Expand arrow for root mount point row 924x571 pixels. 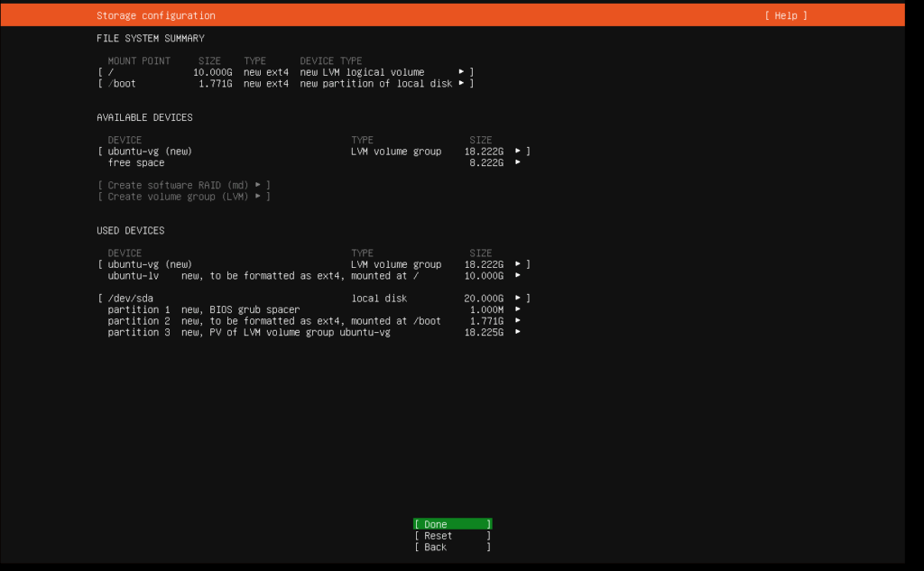pyautogui.click(x=462, y=72)
